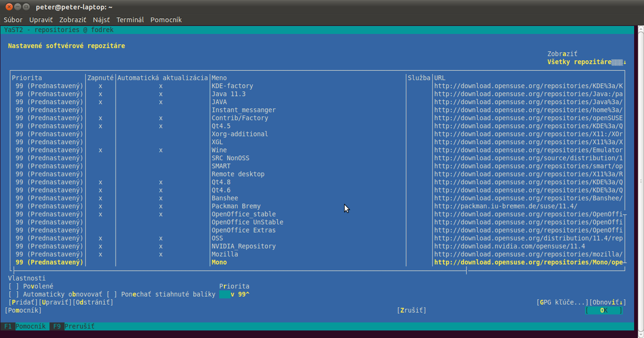Open the Nájsť menu
The height and width of the screenshot is (338, 644).
point(101,20)
